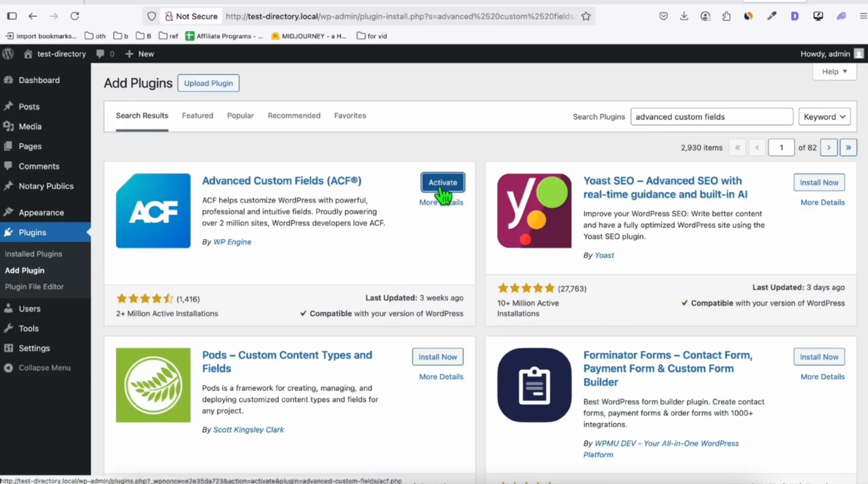The width and height of the screenshot is (868, 484).
Task: Switch to the Favorites tab
Action: [350, 116]
